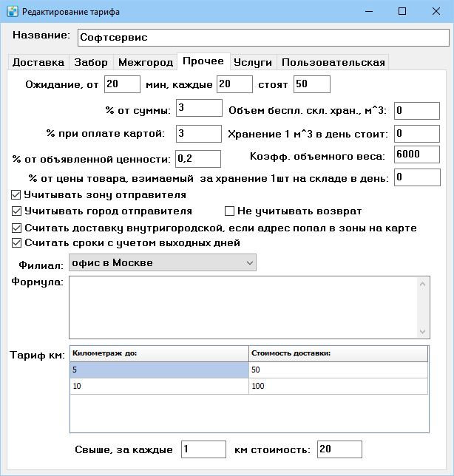Maximize the Редактирование тарифа window

coord(402,12)
